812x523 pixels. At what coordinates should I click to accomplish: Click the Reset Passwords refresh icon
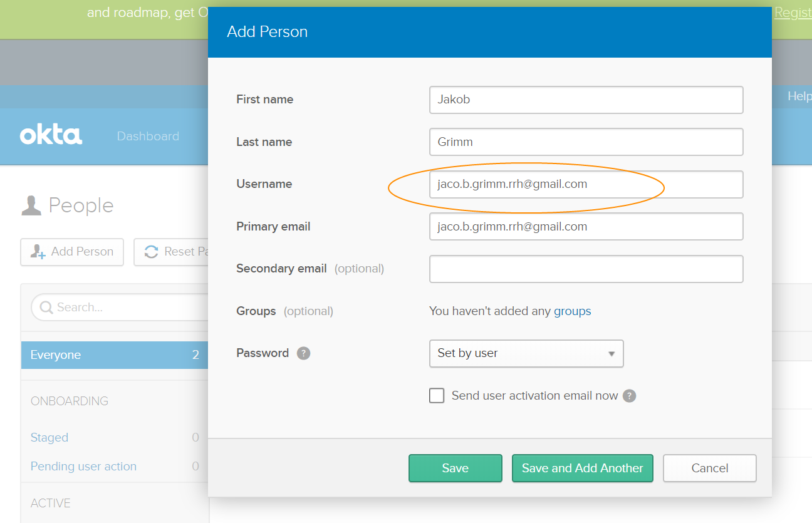tap(151, 252)
